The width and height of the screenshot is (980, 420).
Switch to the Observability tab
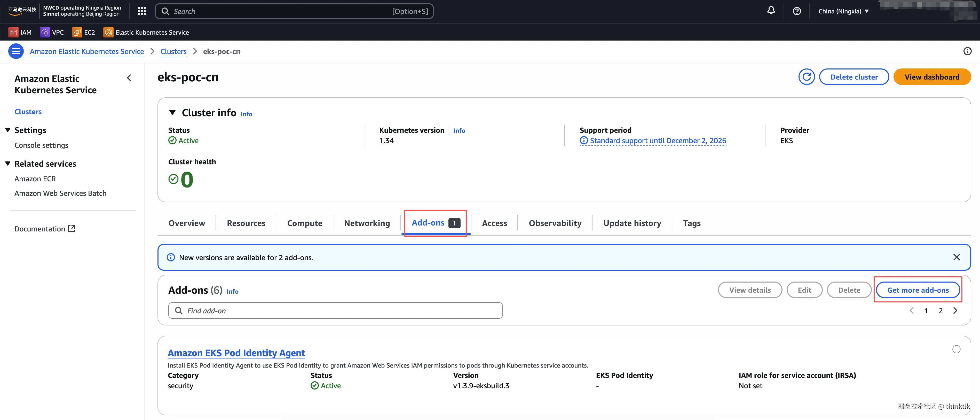(x=555, y=223)
